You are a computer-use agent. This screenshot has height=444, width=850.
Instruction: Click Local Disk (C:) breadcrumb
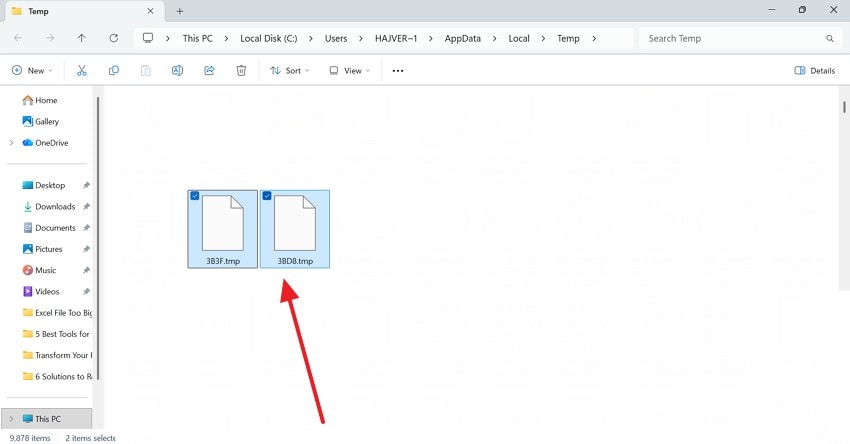pyautogui.click(x=269, y=38)
